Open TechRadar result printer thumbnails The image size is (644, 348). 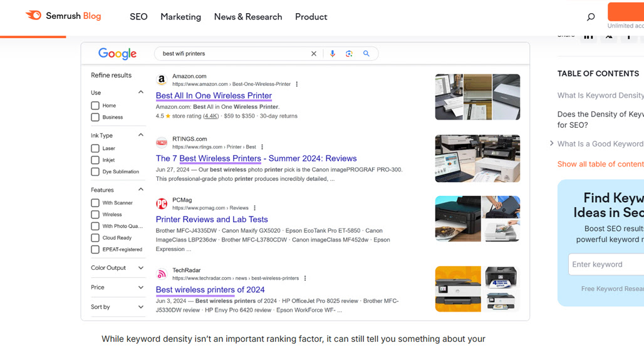pyautogui.click(x=477, y=289)
